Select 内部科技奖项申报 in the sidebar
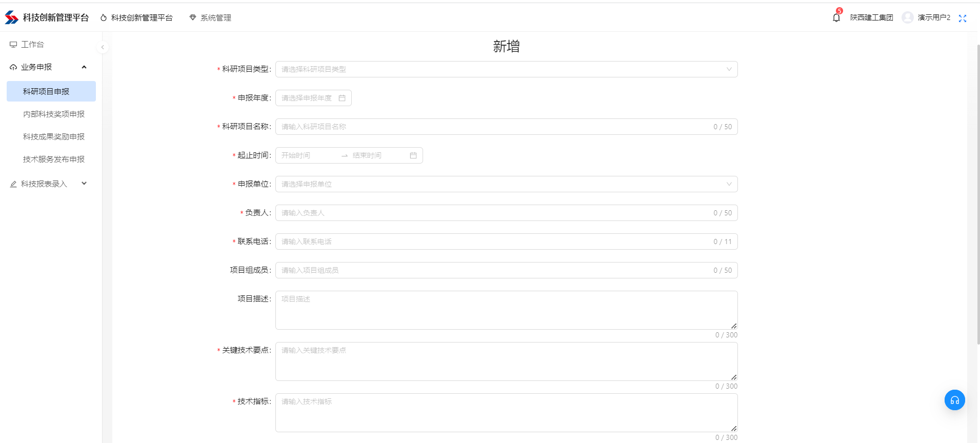 click(x=54, y=114)
